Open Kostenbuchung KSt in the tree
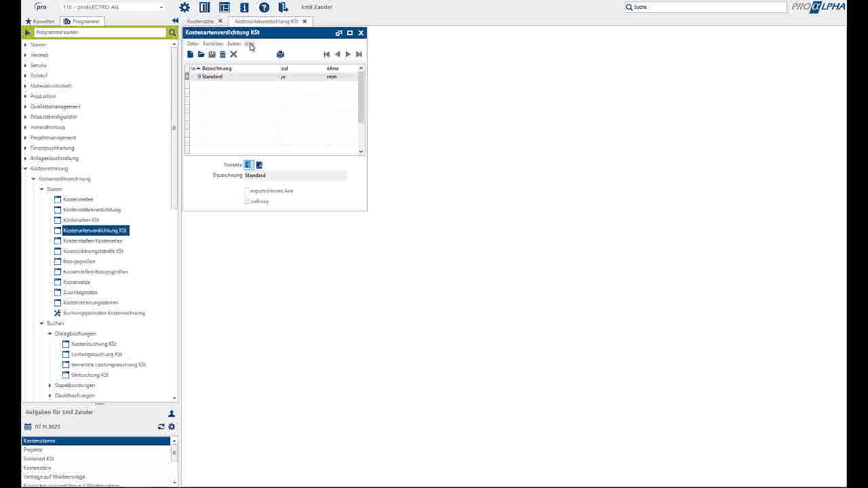 94,344
